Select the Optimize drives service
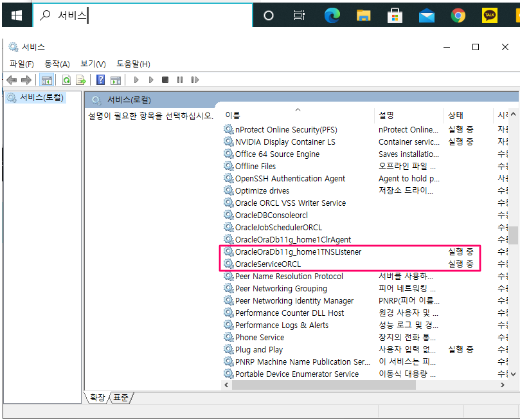520x420 pixels. coord(262,191)
